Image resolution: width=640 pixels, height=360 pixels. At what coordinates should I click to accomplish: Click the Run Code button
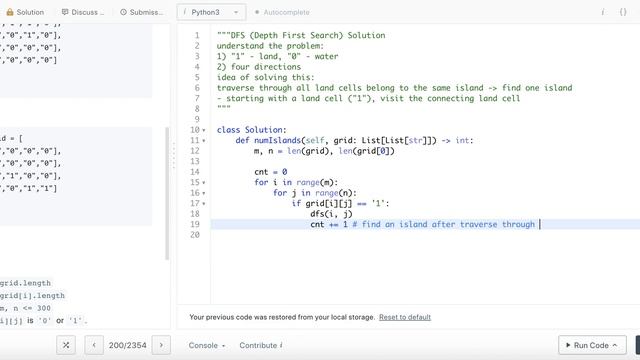pos(592,345)
